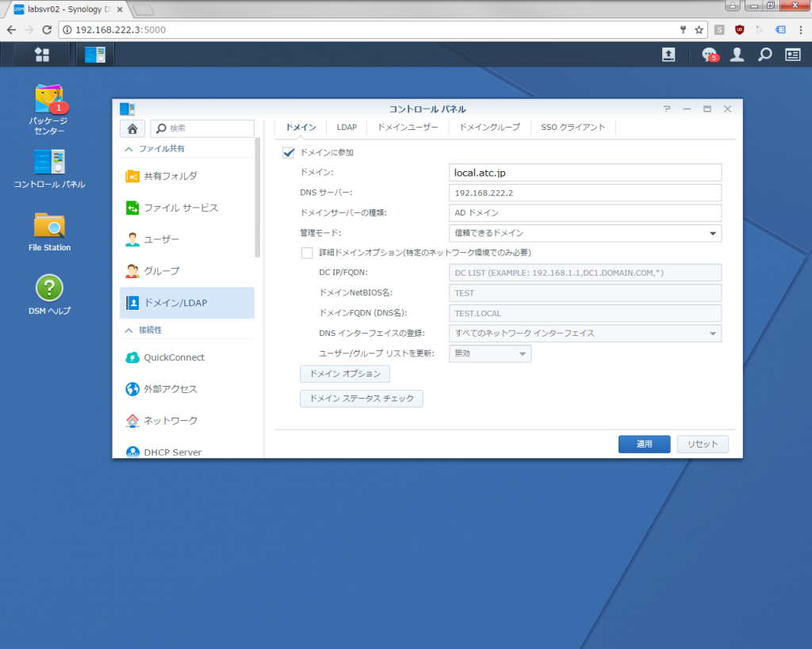The width and height of the screenshot is (812, 649).
Task: Click ドメインNetBIOS名 field
Action: (x=584, y=293)
